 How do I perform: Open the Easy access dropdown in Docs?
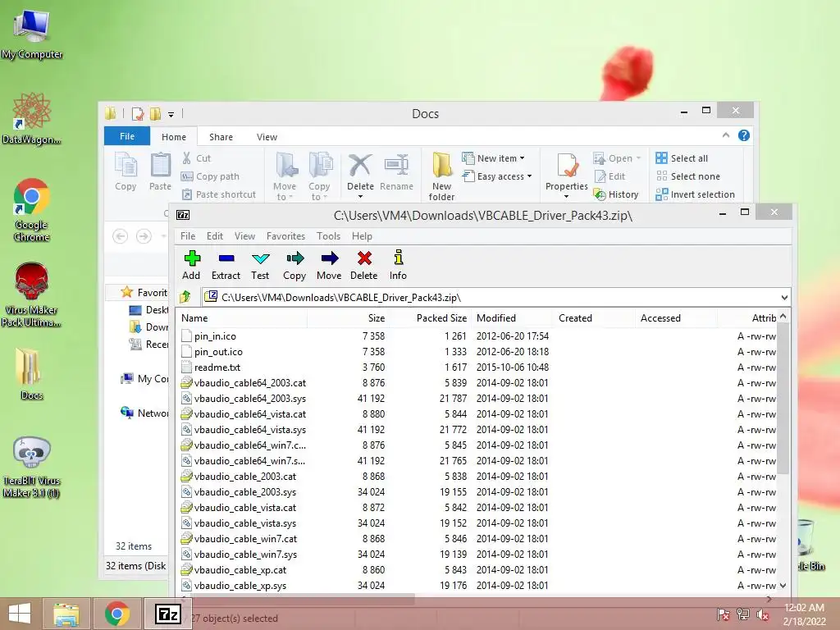[498, 176]
